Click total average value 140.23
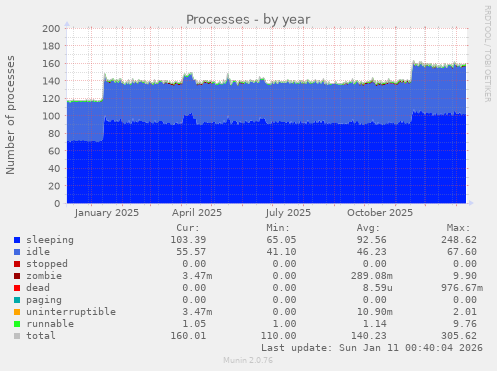Viewport: 497px width, 371px height. 369,336
